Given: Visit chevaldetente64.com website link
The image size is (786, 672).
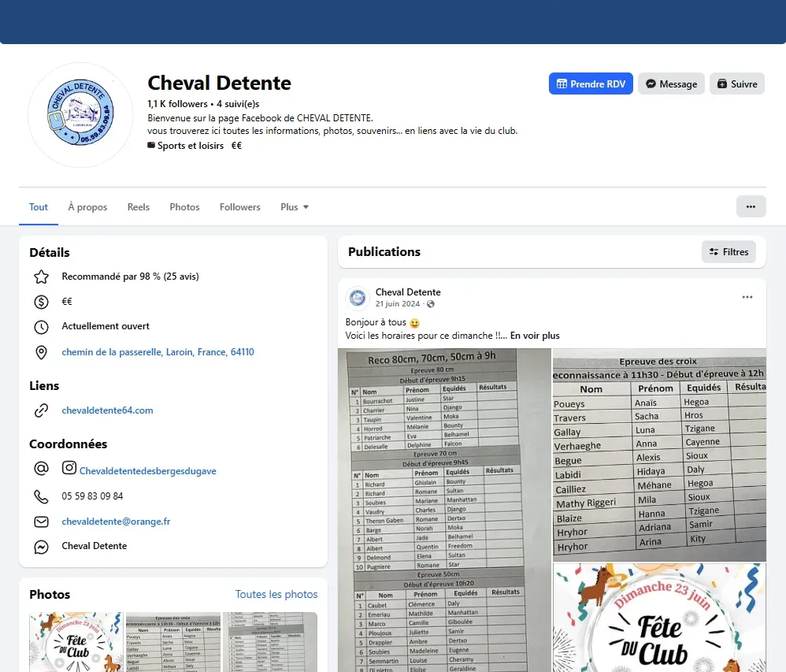Looking at the screenshot, I should [107, 410].
